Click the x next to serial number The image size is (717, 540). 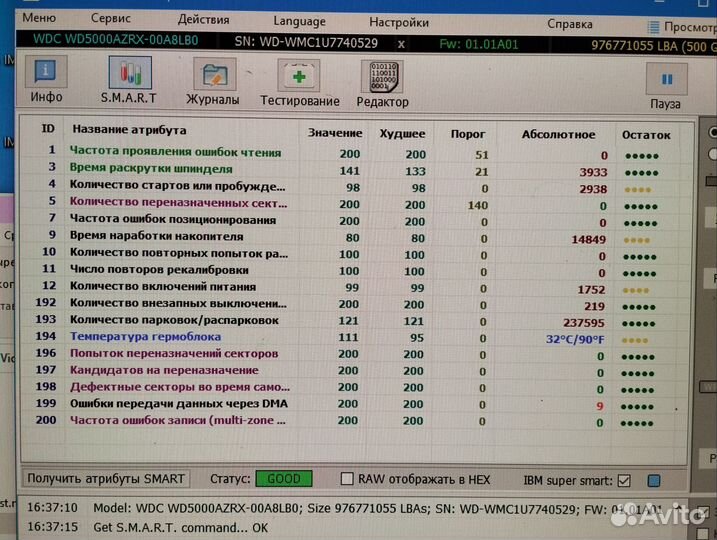tap(401, 44)
